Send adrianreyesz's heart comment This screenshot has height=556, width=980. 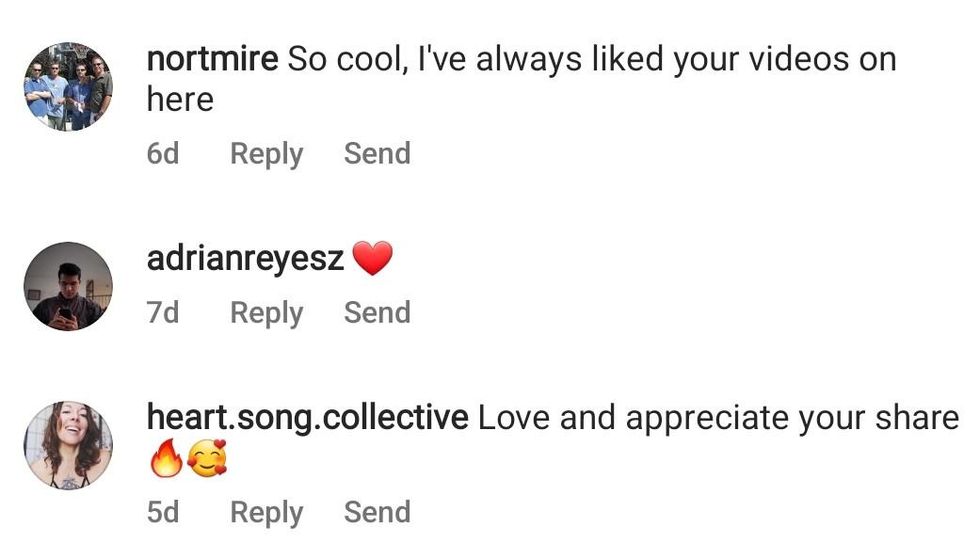tap(377, 313)
